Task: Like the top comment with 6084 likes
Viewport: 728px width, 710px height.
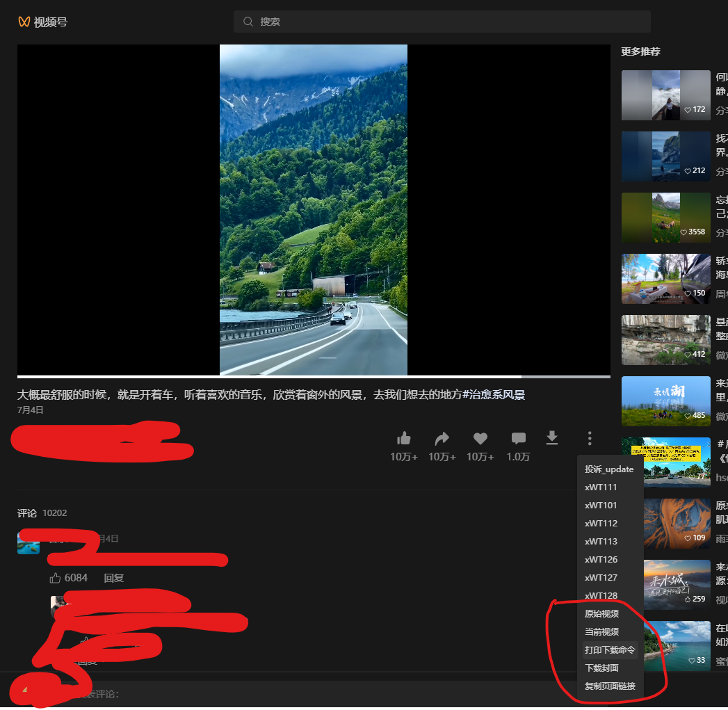Action: 56,578
